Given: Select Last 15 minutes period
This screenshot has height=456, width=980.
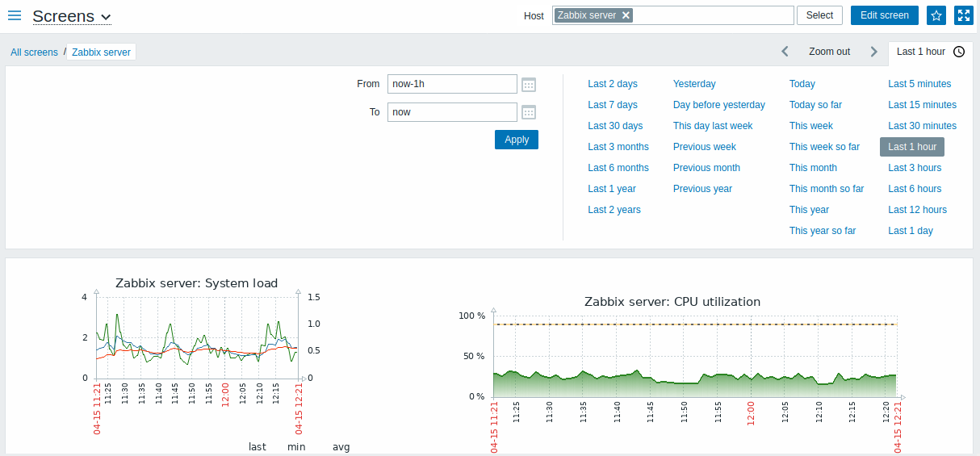Looking at the screenshot, I should coord(922,105).
